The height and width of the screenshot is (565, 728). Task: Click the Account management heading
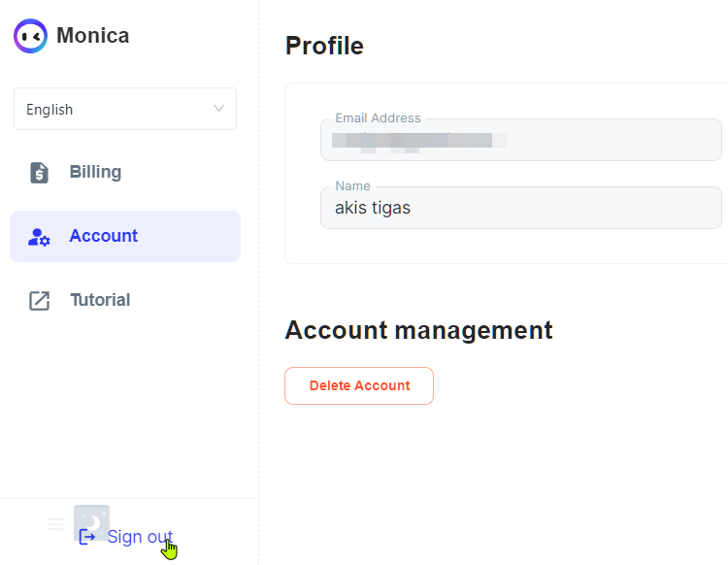[418, 330]
